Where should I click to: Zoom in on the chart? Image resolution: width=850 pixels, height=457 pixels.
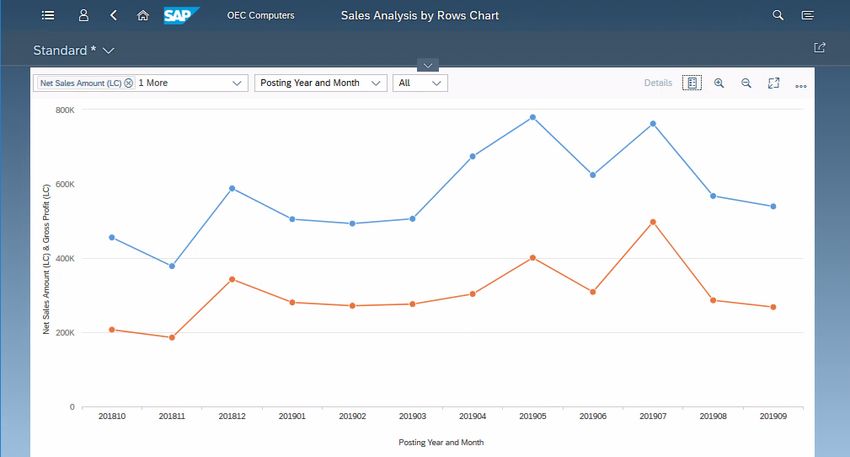point(719,83)
